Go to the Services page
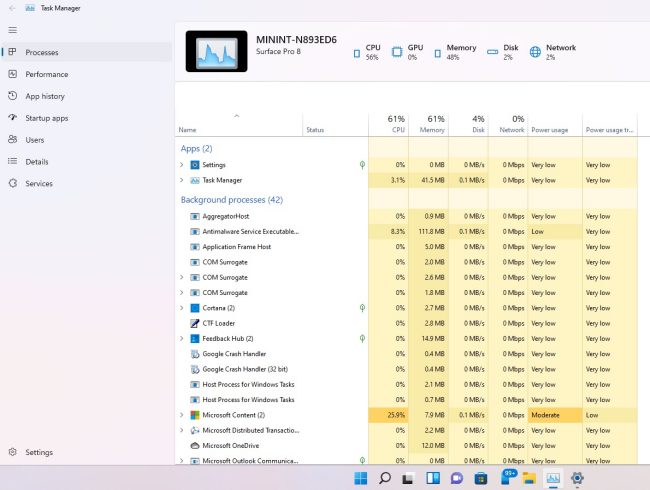This screenshot has height=490, width=650. 39,184
